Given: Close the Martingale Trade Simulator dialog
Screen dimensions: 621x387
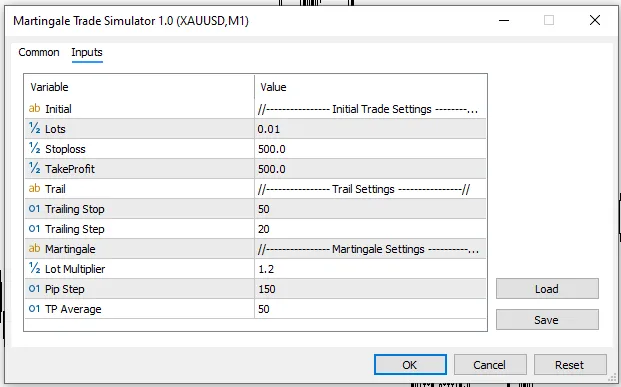Looking at the screenshot, I should (x=595, y=20).
